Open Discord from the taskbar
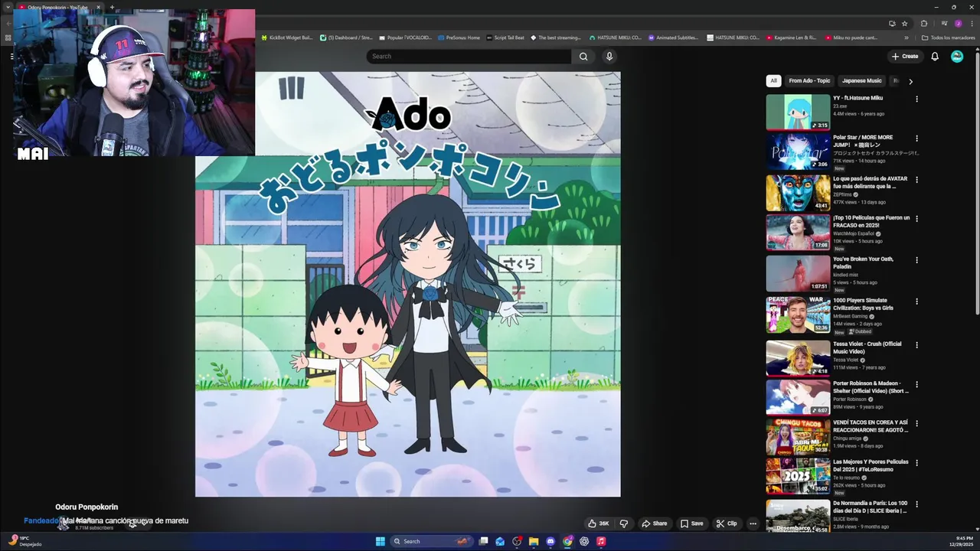This screenshot has width=980, height=551. 550,541
